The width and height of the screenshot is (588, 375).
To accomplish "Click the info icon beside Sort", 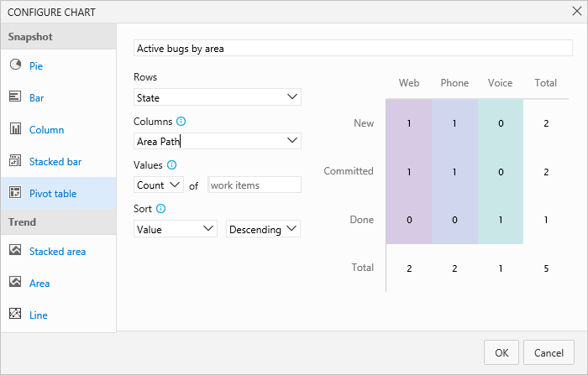I will coord(160,209).
